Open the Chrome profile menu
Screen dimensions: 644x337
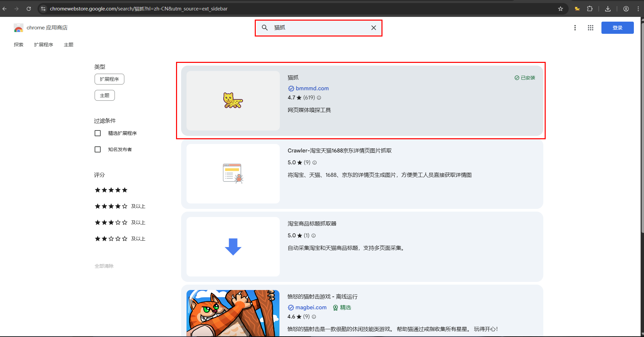626,9
